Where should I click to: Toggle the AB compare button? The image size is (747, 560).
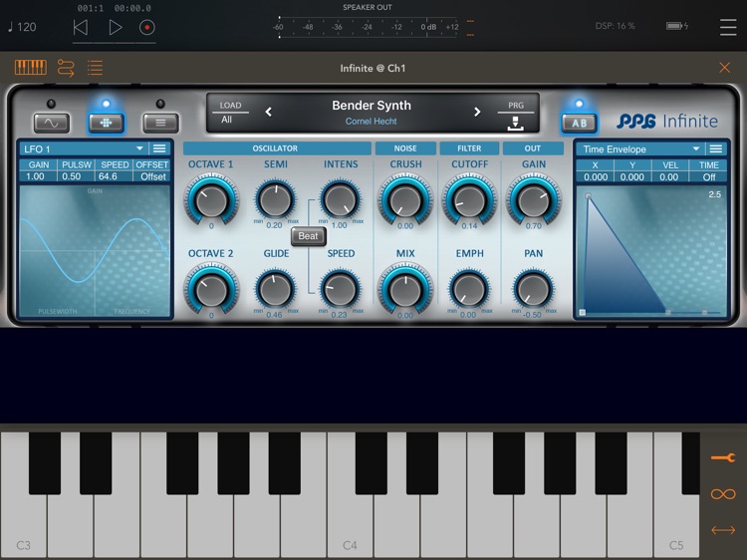(x=579, y=123)
